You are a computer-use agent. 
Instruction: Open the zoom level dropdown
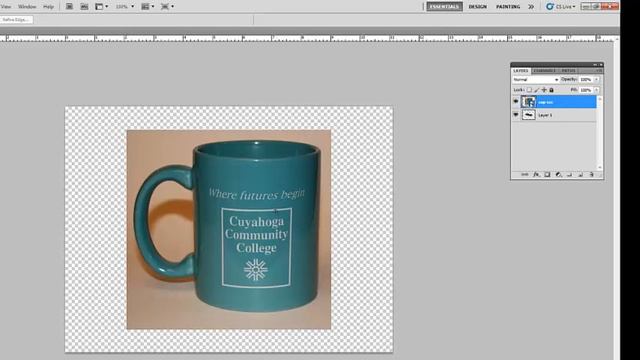(x=124, y=7)
